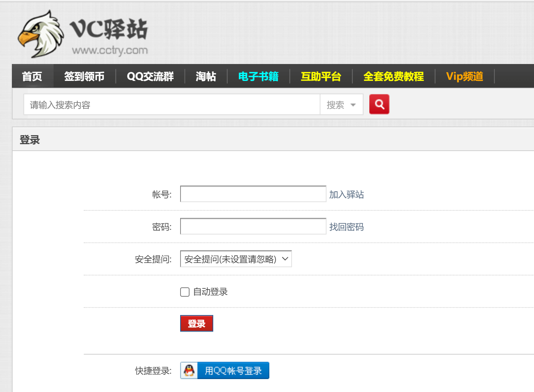Enable the 自动登录 checkbox
This screenshot has height=392, width=534.
coord(185,292)
